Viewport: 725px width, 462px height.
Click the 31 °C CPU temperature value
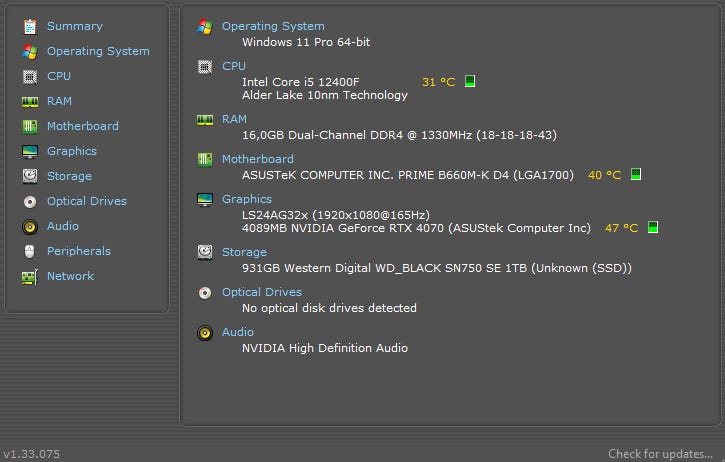coord(439,82)
